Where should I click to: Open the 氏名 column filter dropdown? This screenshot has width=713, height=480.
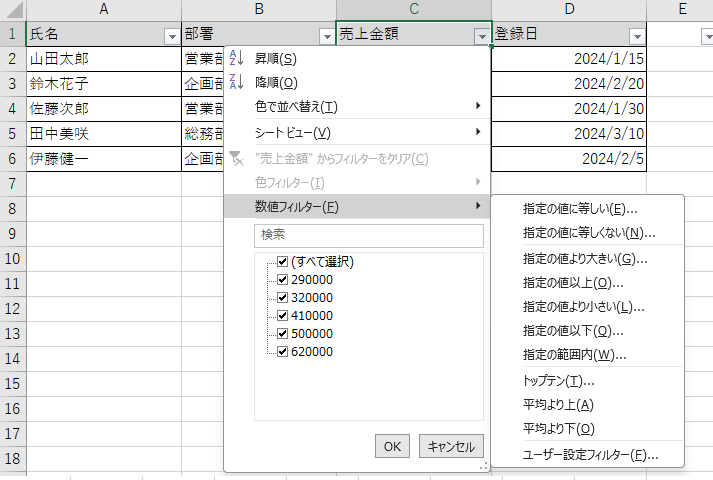coord(169,35)
